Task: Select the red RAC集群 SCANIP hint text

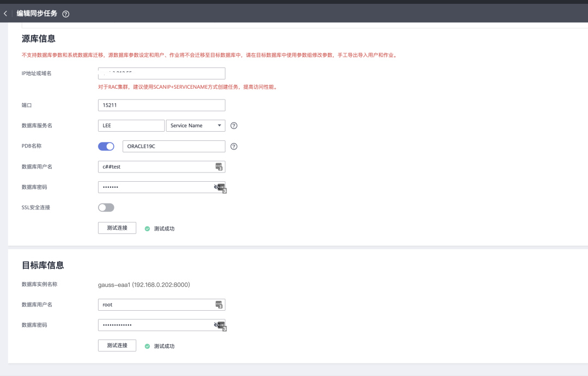Action: (188, 87)
